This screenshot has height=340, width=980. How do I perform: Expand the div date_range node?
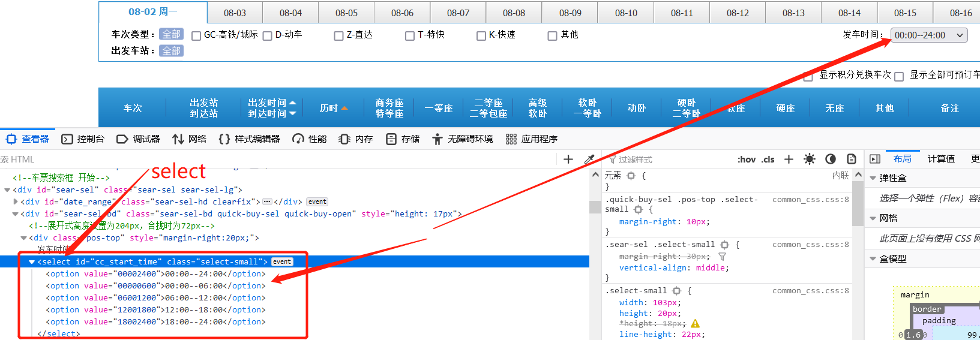pyautogui.click(x=16, y=202)
